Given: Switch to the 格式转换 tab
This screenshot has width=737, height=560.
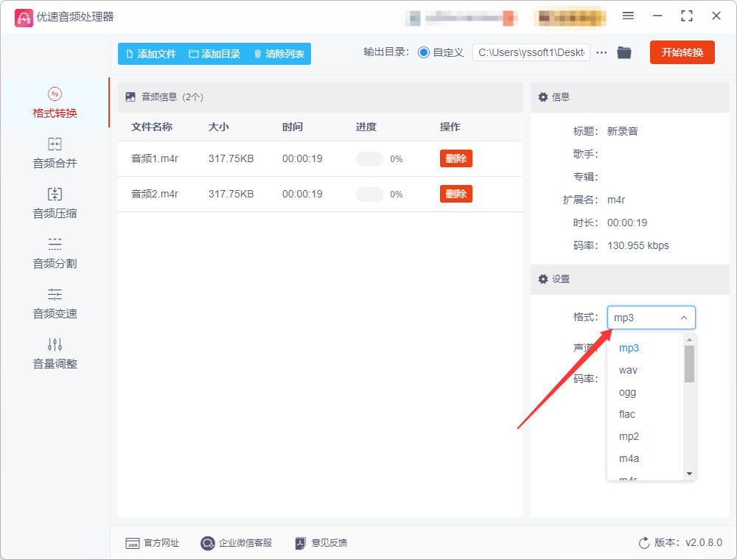Looking at the screenshot, I should click(x=55, y=103).
